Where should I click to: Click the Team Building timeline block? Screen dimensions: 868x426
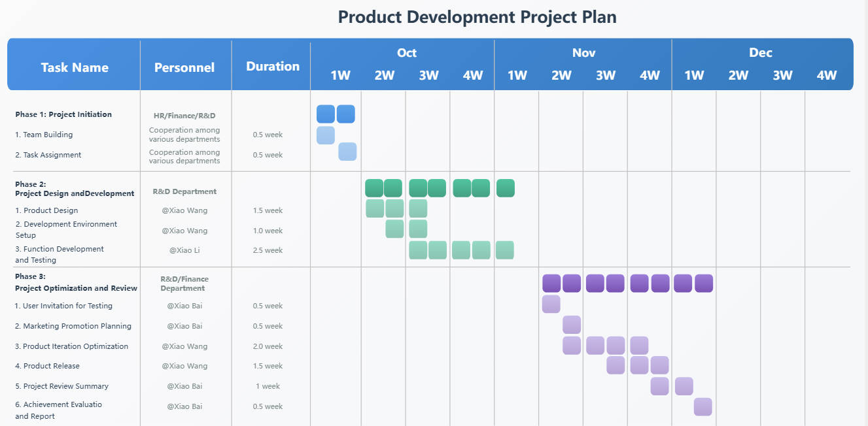click(326, 135)
